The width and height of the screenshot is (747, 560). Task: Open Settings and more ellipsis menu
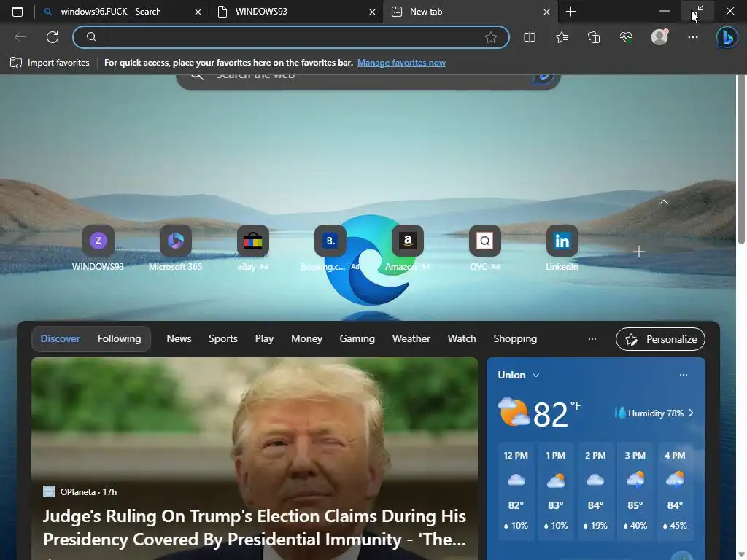693,37
